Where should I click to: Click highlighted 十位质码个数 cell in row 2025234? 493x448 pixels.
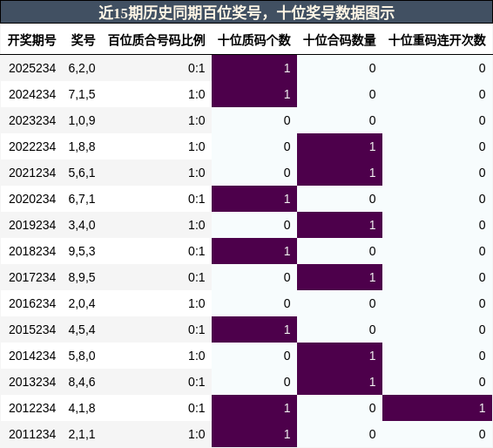pyautogui.click(x=254, y=68)
